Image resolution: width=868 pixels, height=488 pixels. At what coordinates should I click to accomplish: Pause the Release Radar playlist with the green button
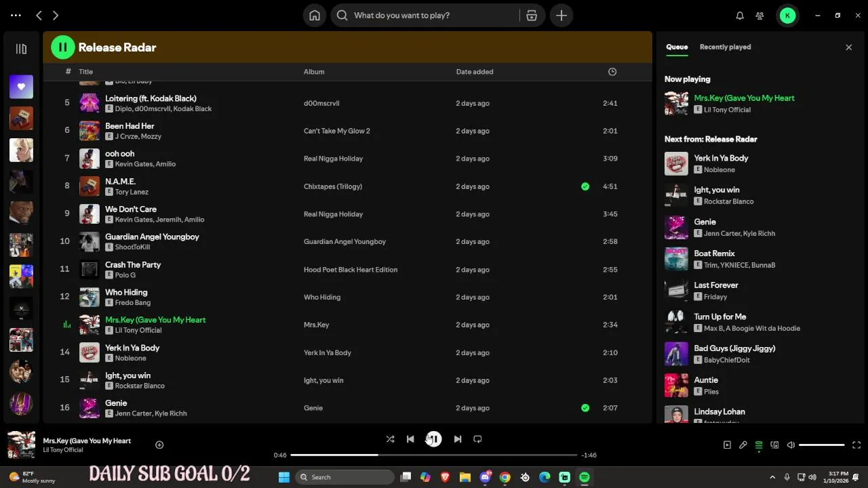(x=63, y=47)
